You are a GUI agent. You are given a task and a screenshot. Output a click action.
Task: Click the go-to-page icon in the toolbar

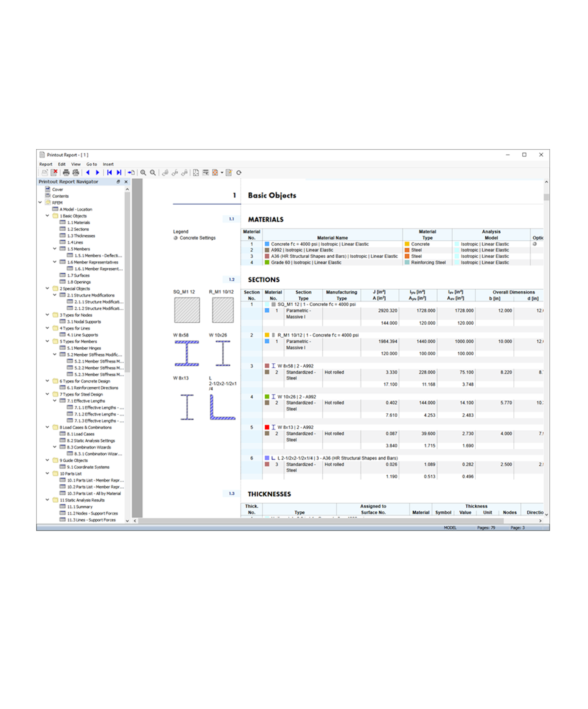tap(131, 173)
